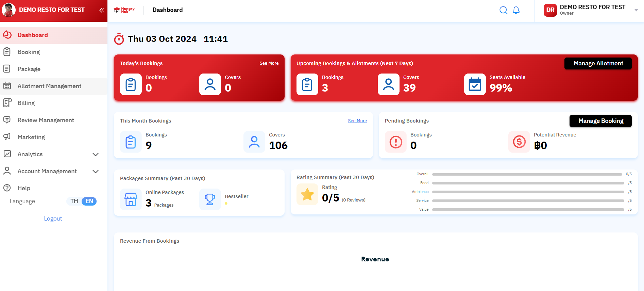Click See More in Today's Bookings

pyautogui.click(x=269, y=63)
